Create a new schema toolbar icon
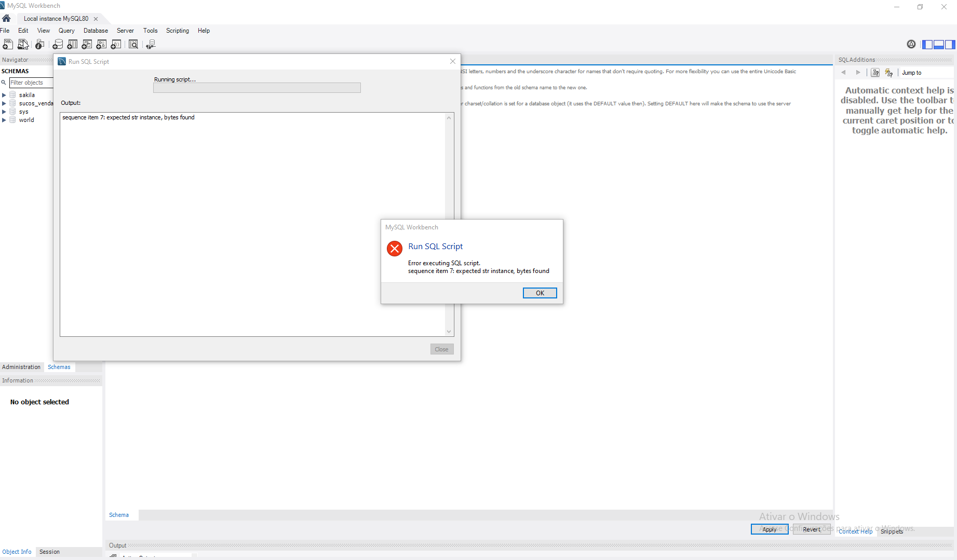957x560 pixels. [x=58, y=44]
